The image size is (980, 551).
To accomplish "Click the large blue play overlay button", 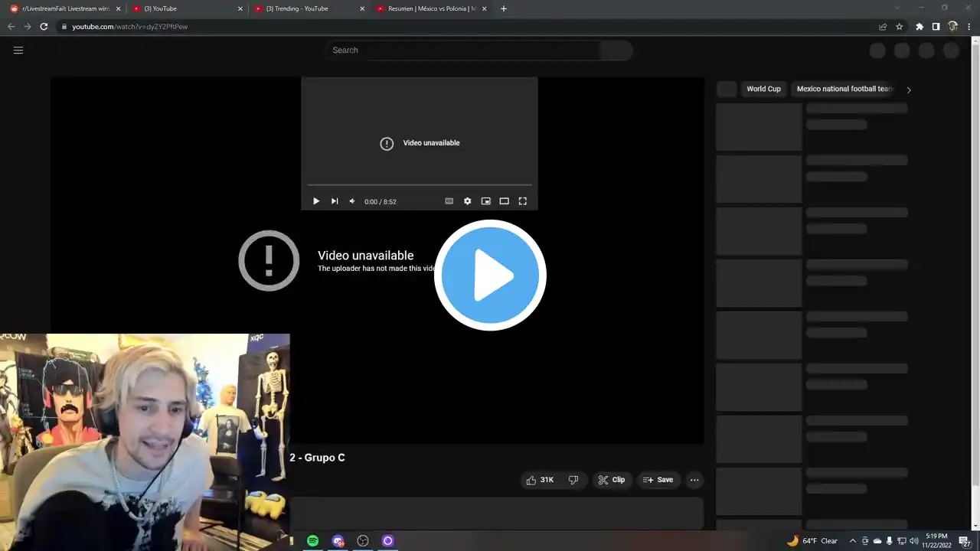I will pyautogui.click(x=490, y=275).
